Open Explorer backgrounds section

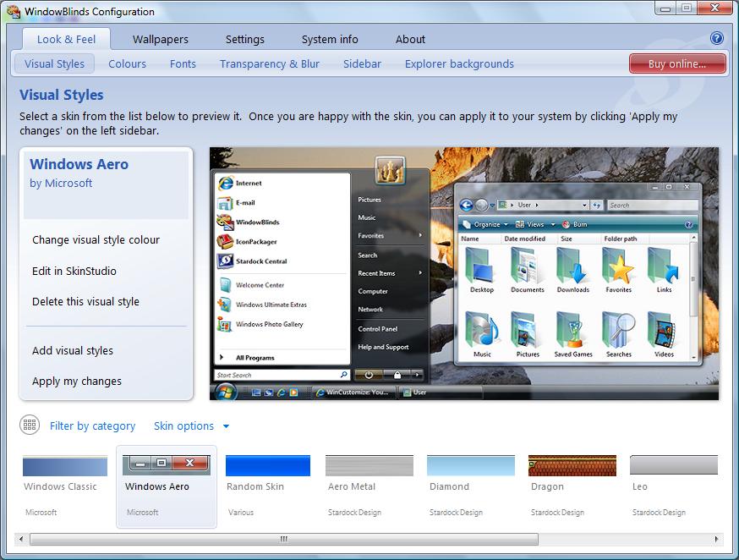click(x=459, y=63)
